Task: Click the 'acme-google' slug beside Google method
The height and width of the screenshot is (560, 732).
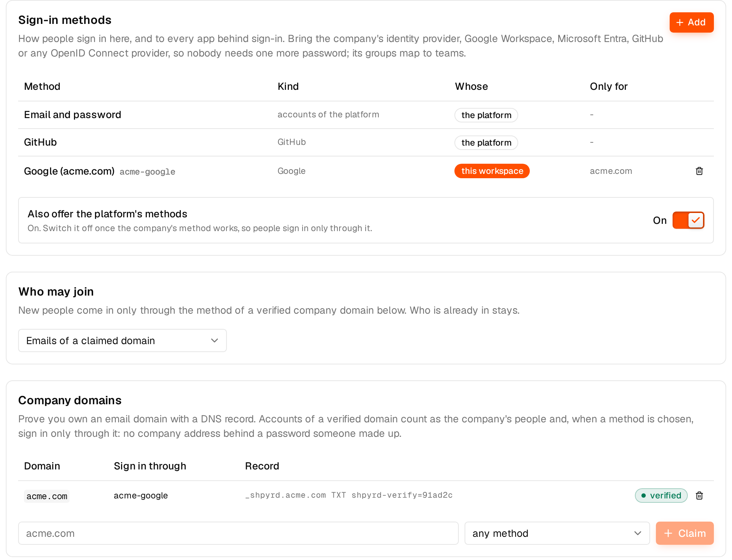Action: coord(147,172)
